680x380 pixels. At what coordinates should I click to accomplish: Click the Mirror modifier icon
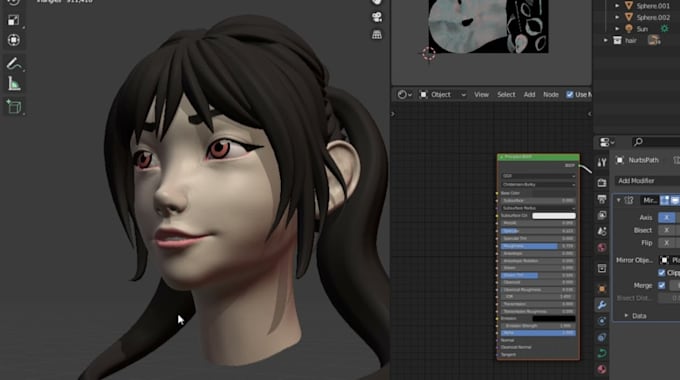tap(629, 200)
